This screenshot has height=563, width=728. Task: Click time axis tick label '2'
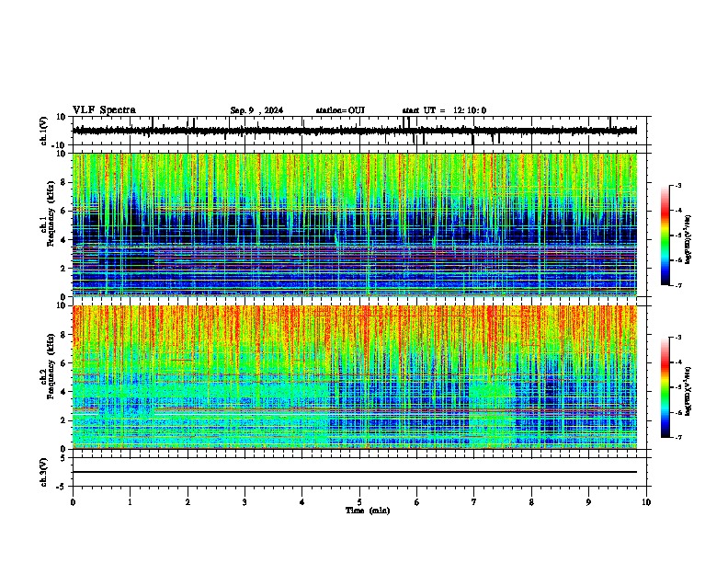click(x=188, y=501)
